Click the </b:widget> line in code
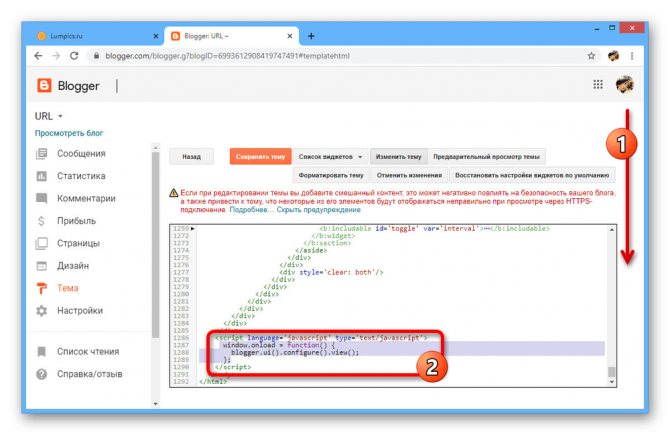This screenshot has width=670, height=435. tap(333, 236)
